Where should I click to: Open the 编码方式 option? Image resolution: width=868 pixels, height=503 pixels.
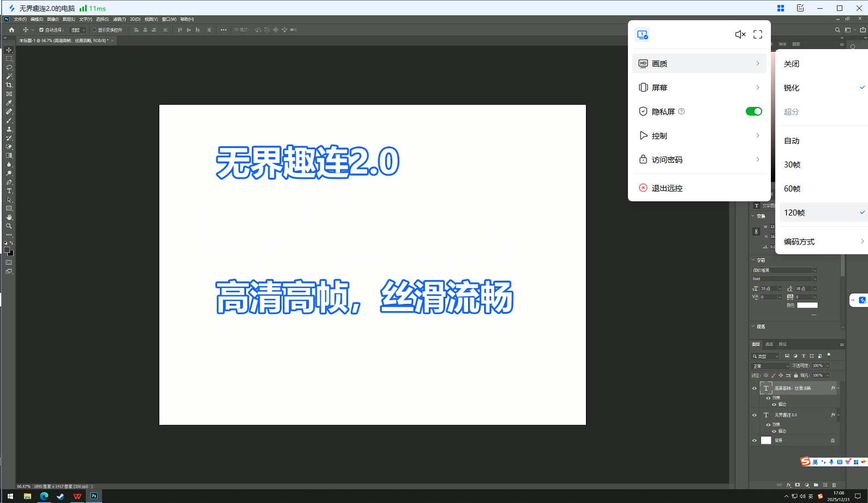pos(824,242)
